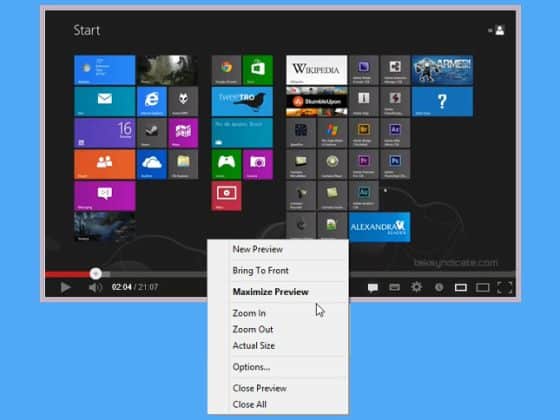This screenshot has height=420, width=560.
Task: Open the Adobe Audition Au tile
Action: [x=364, y=196]
